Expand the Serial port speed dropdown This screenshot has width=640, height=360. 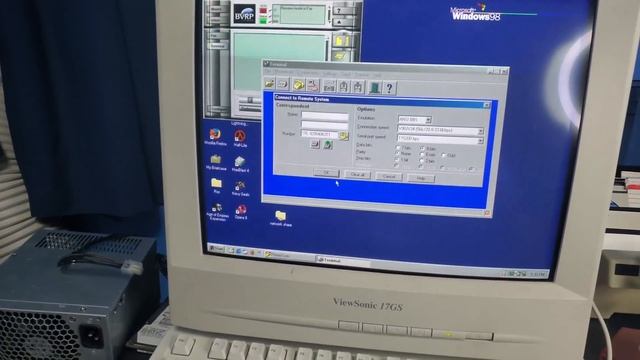(x=480, y=140)
